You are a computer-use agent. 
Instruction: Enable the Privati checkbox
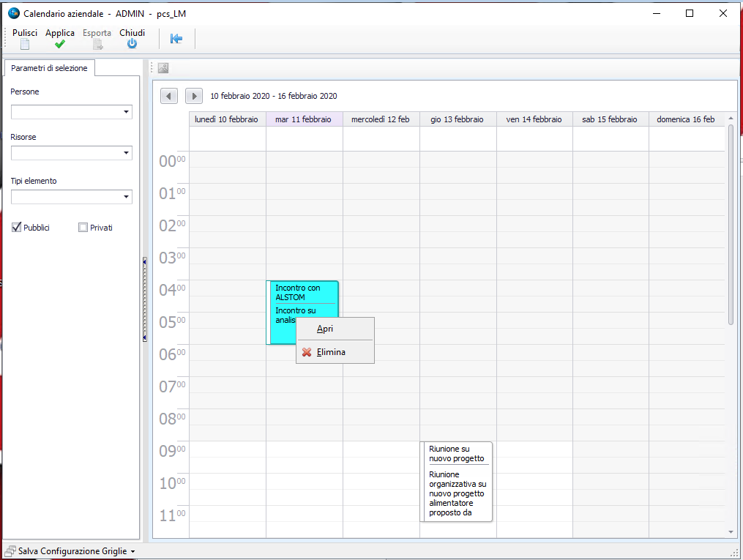click(x=83, y=228)
